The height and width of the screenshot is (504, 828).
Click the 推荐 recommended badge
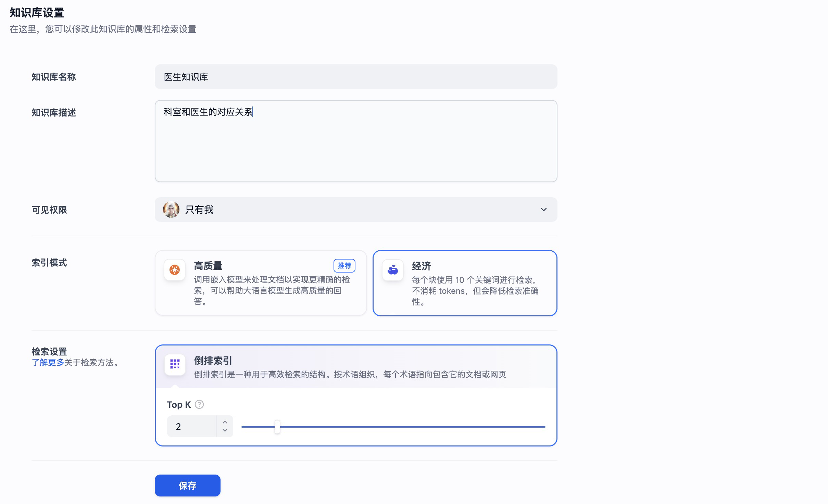(x=344, y=266)
